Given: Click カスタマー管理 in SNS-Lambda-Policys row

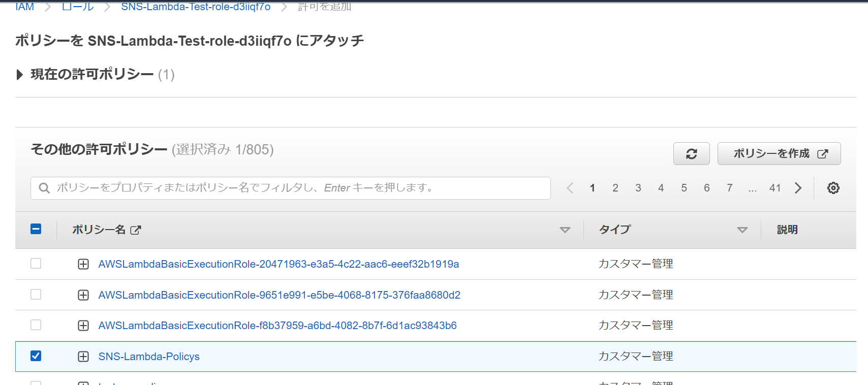Looking at the screenshot, I should tap(636, 356).
